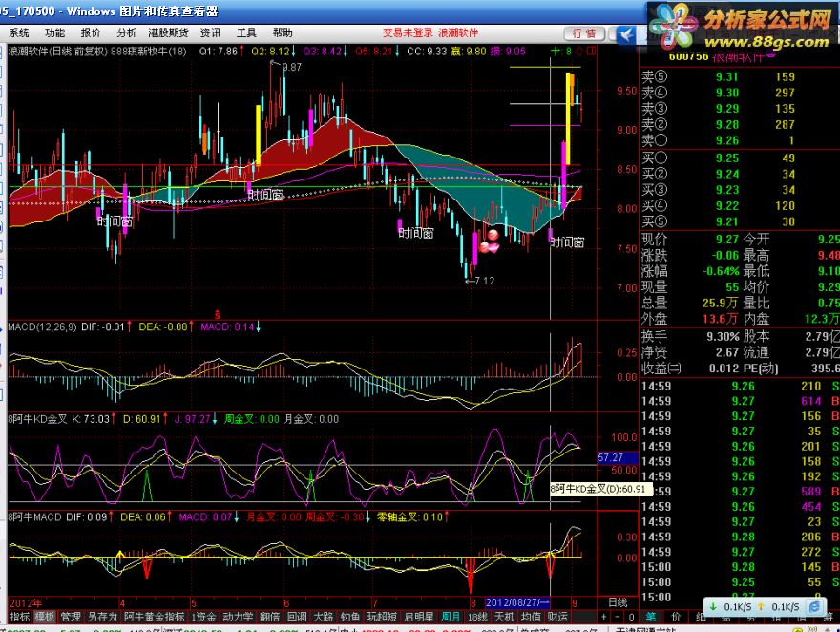Select the 天机 template tab

click(x=504, y=617)
